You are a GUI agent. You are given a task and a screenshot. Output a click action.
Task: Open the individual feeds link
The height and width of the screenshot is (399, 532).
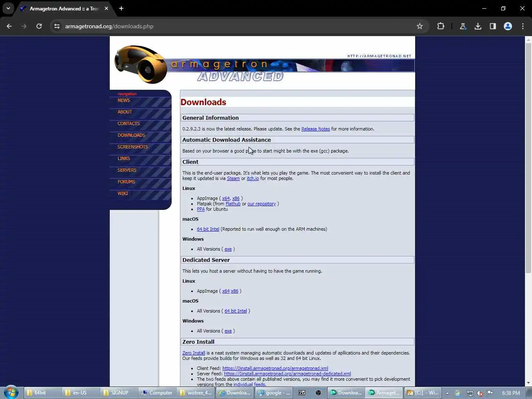249,384
